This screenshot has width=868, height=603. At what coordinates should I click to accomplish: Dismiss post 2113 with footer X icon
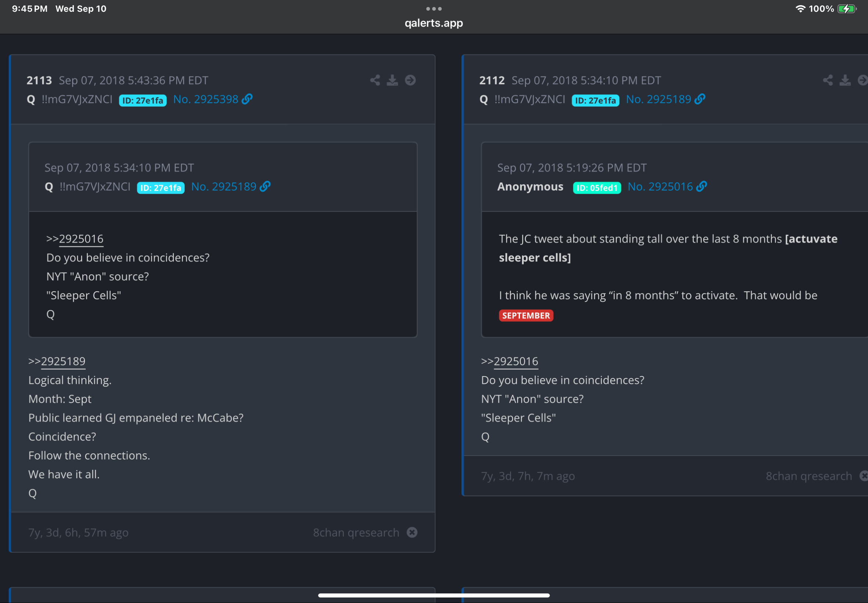click(412, 532)
